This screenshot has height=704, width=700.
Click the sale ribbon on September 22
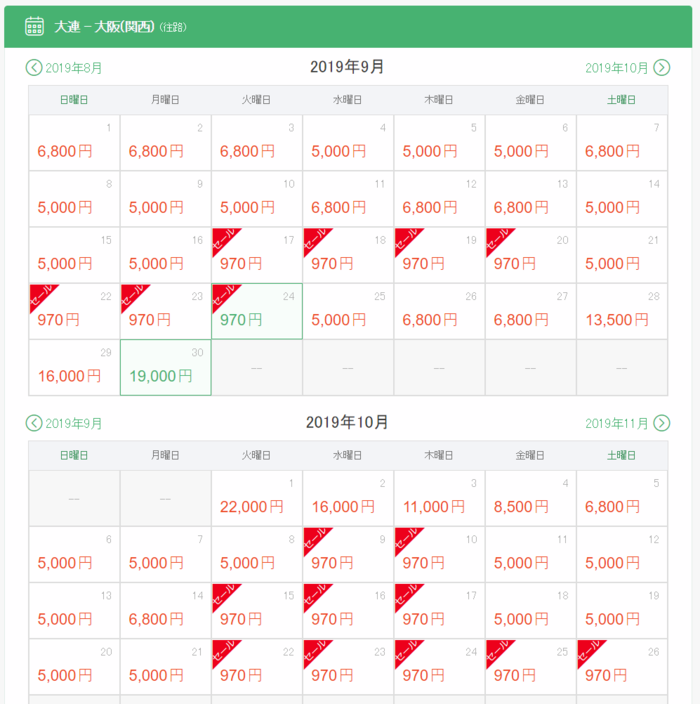click(42, 297)
